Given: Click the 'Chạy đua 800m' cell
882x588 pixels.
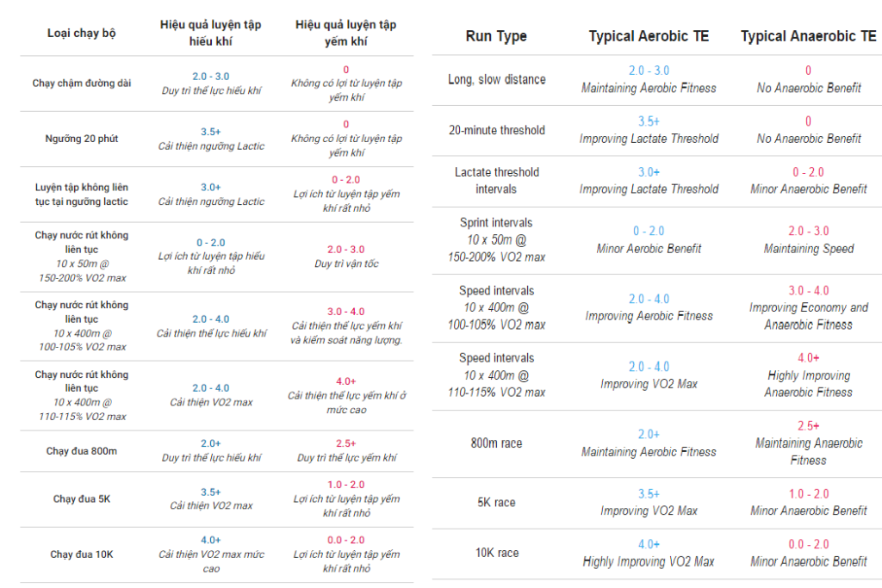Looking at the screenshot, I should [x=82, y=451].
